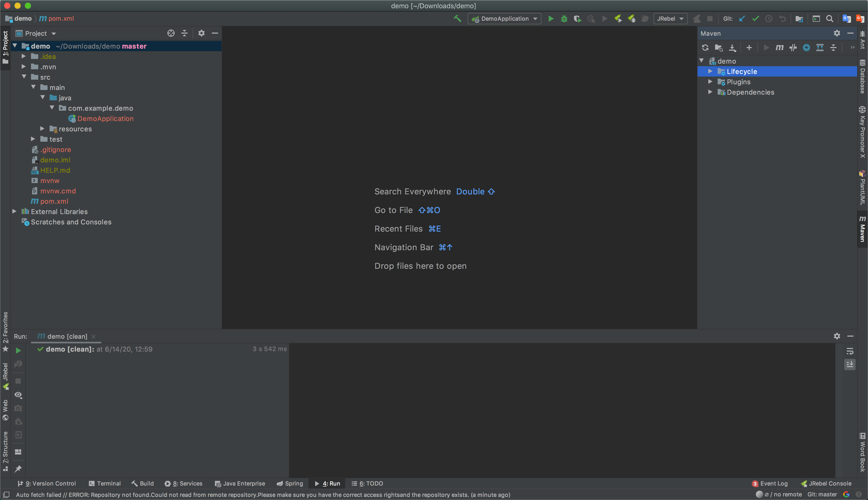Screen dimensions: 868x500
Task: Expand the Lifecycle node in Maven
Action: tap(710, 71)
